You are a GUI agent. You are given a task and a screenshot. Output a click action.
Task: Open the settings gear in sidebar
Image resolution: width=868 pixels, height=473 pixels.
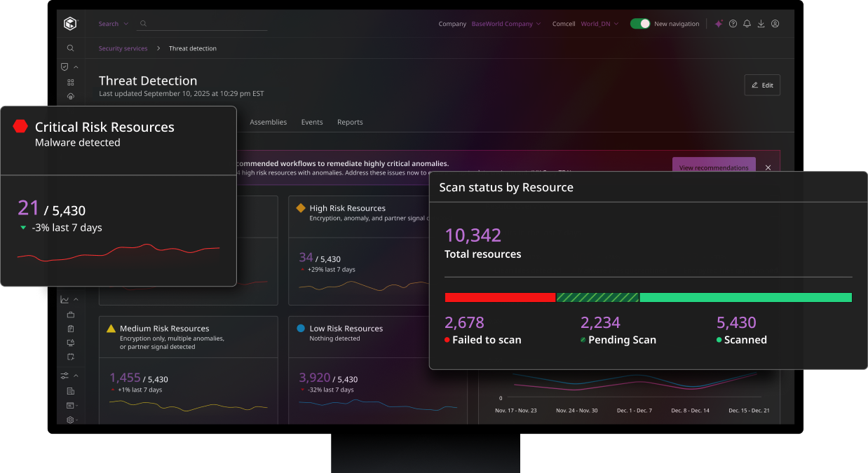(70, 420)
